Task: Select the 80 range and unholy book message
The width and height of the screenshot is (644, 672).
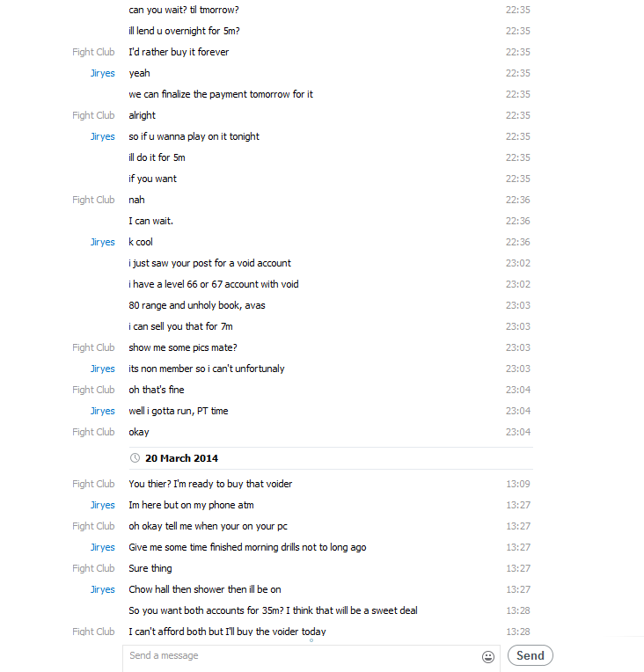Action: coord(197,305)
